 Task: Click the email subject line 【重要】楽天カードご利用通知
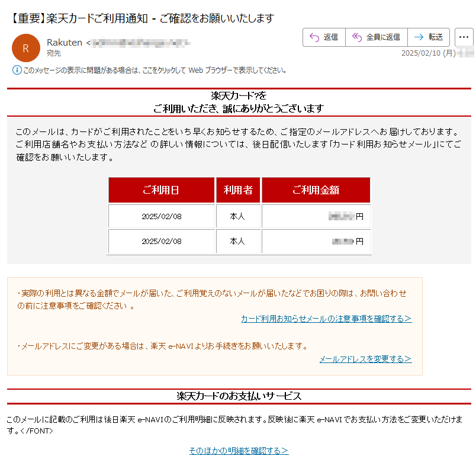[x=141, y=18]
